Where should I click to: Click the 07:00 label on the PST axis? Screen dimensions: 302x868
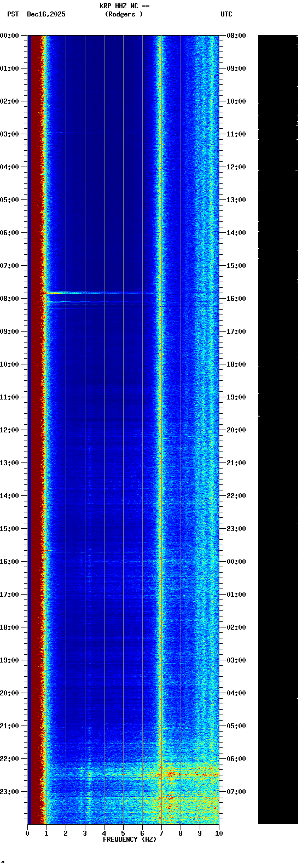[10, 266]
